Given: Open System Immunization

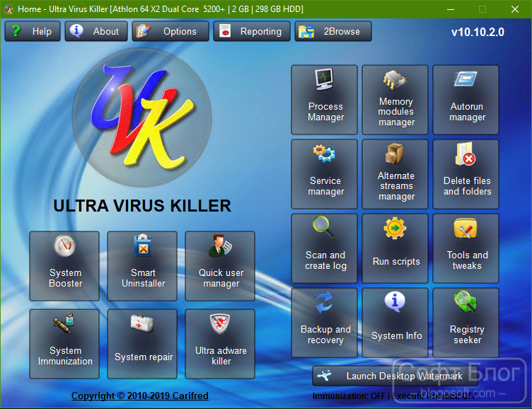Looking at the screenshot, I should tap(64, 344).
